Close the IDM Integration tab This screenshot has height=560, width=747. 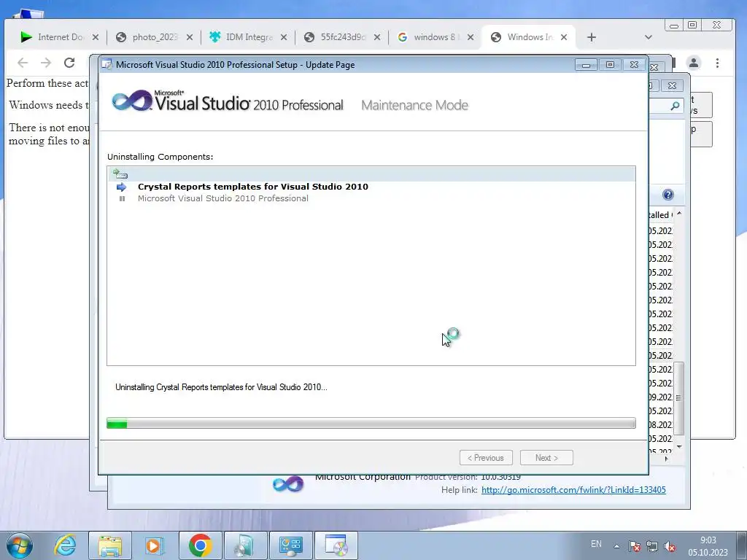(x=284, y=37)
